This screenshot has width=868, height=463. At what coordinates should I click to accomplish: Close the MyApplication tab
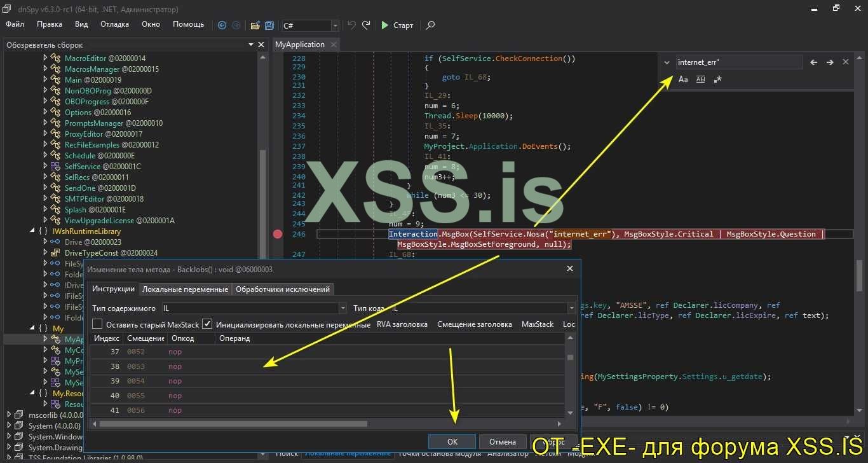click(332, 45)
